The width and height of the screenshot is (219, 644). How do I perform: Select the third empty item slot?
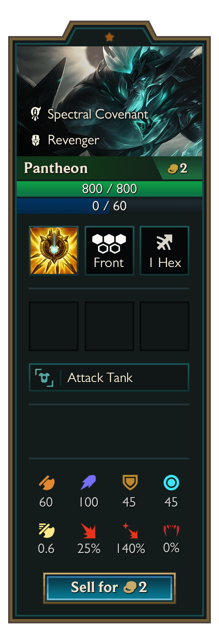click(164, 326)
